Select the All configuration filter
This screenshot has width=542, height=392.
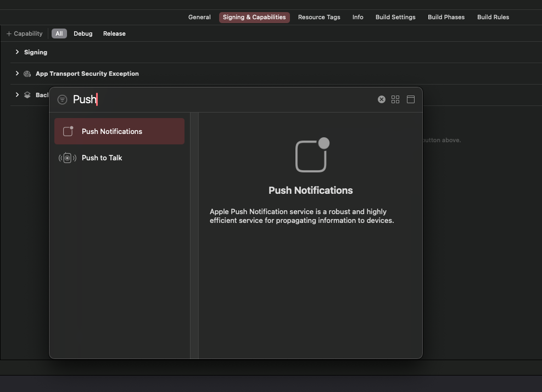[59, 33]
